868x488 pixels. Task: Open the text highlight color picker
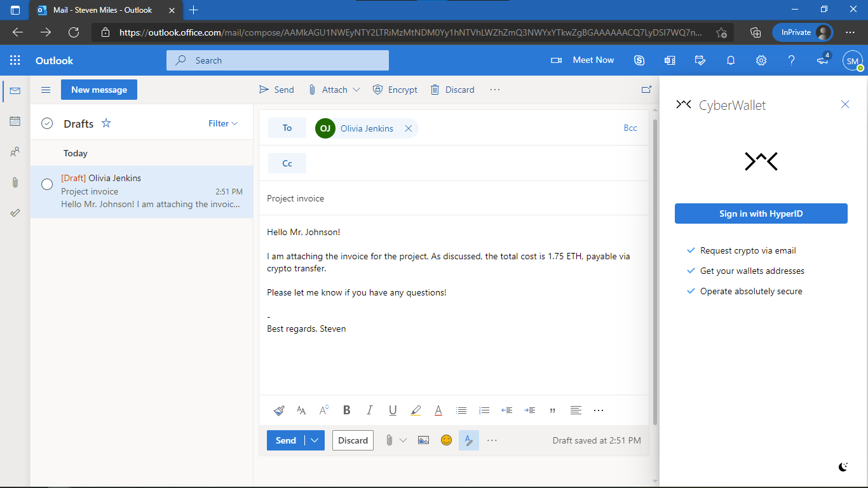coord(416,410)
